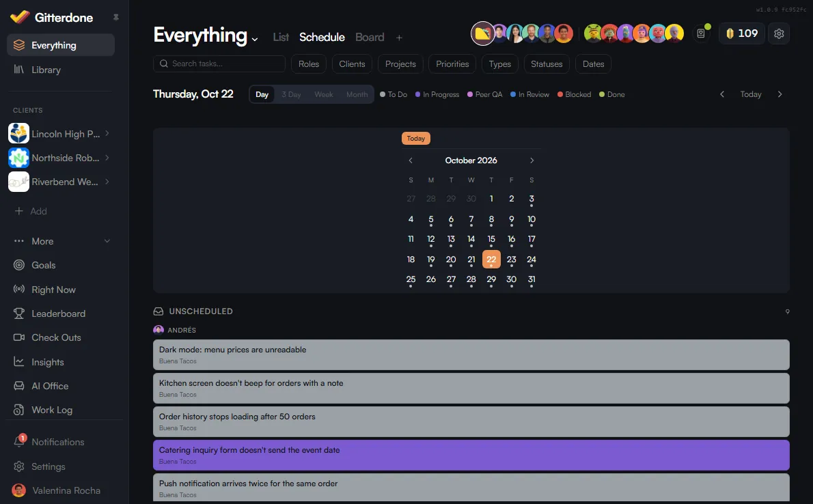
Task: Show previous month in calendar
Action: click(x=411, y=160)
